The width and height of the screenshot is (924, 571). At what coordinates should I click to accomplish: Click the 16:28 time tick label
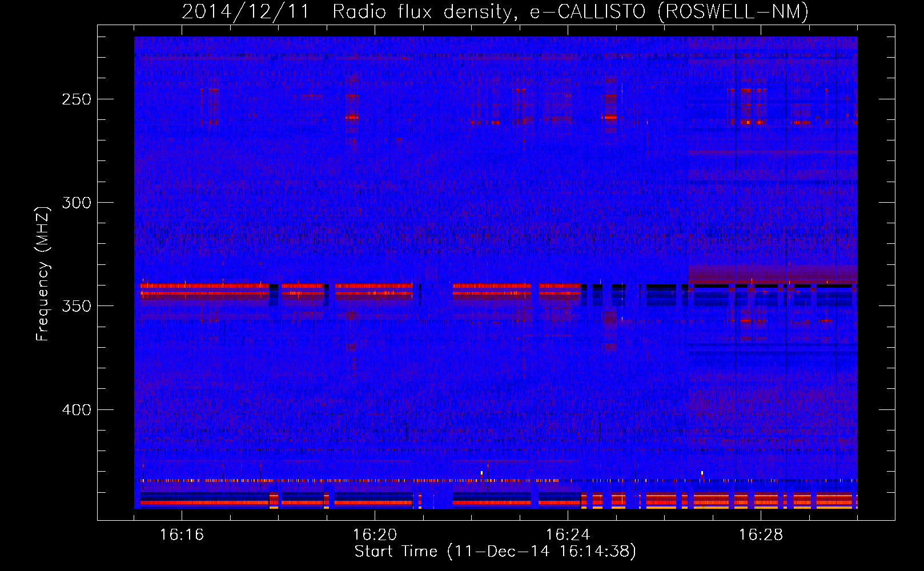point(761,534)
